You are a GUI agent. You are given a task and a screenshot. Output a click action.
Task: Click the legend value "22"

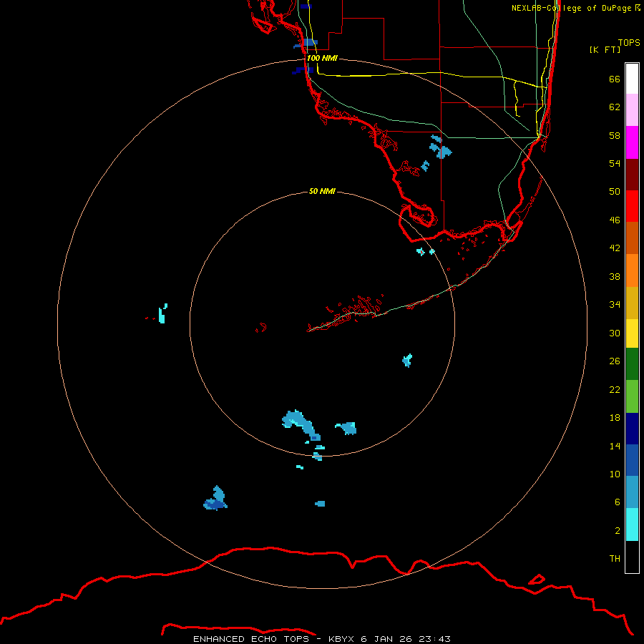pos(615,389)
